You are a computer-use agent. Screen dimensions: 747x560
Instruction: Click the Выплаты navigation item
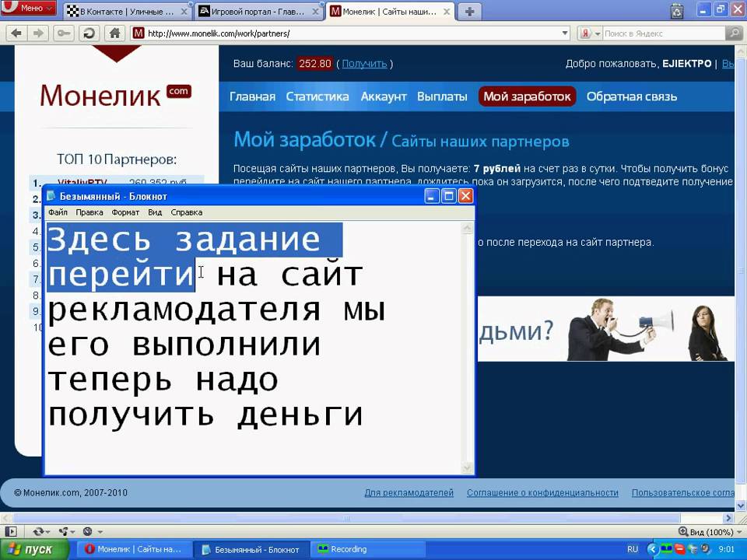(442, 96)
